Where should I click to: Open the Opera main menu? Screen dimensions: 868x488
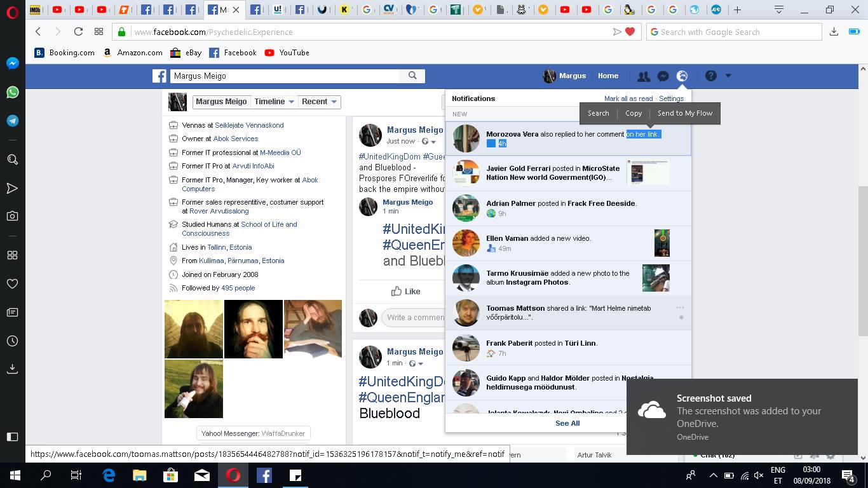12,12
